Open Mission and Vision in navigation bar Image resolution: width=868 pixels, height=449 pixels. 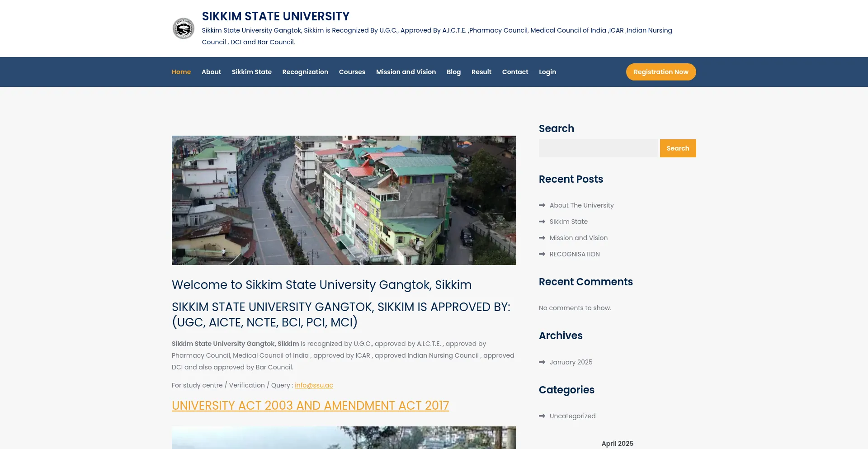[406, 72]
